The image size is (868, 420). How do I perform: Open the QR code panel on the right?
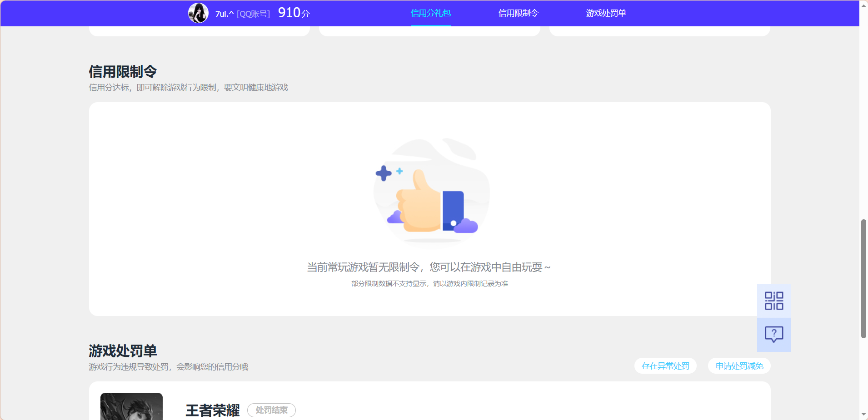pos(773,301)
